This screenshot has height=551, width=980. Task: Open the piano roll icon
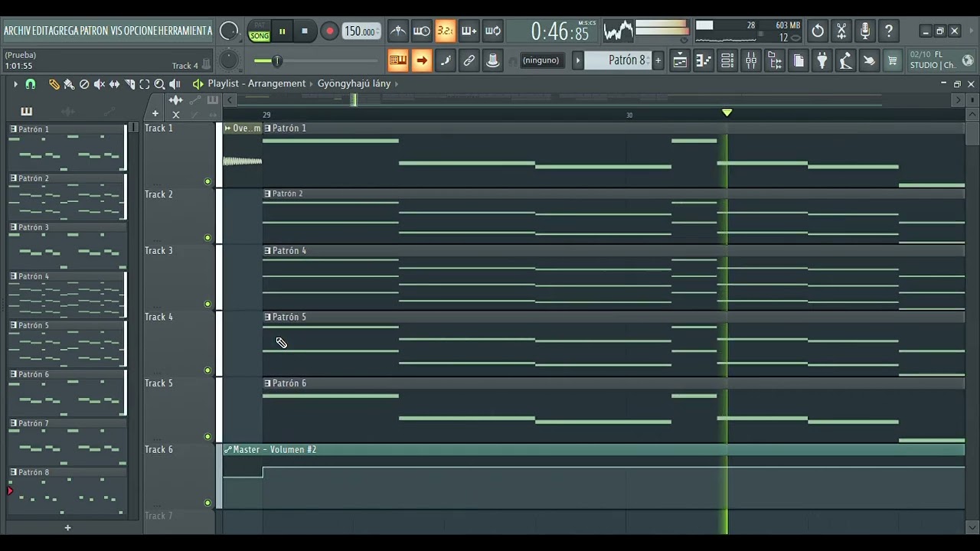[704, 60]
